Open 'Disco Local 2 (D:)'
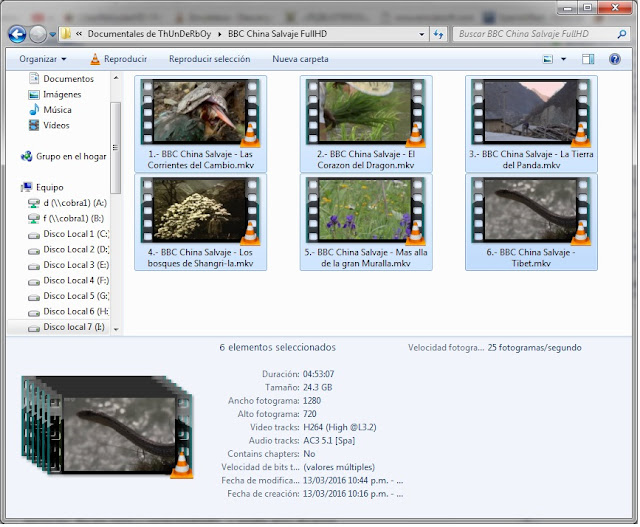Screen dimensions: 640x527 (x=76, y=249)
